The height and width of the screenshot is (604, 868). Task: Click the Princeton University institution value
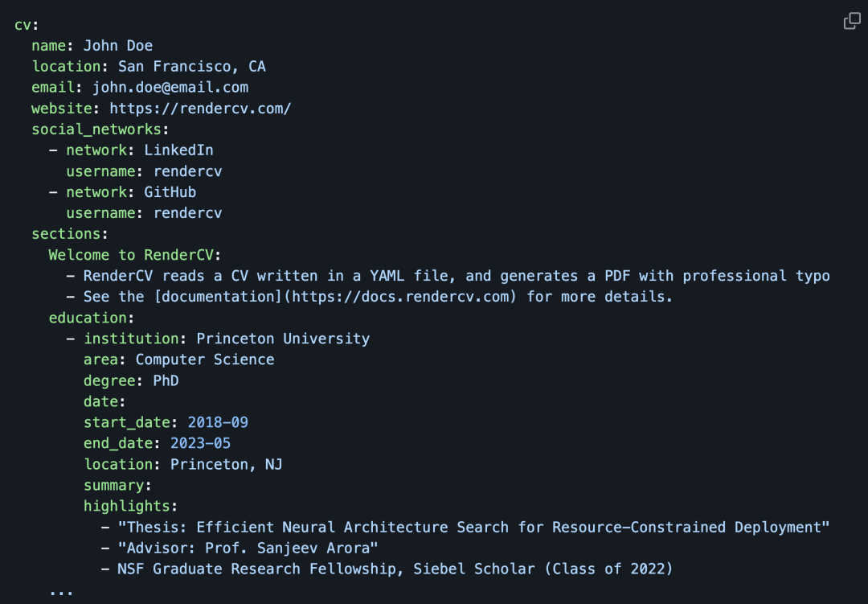pos(283,339)
